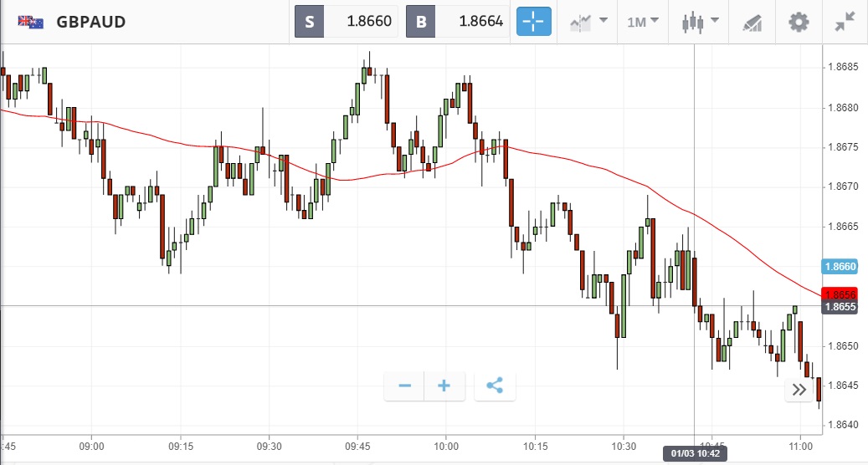Jump to latest candle with double-arrow
The height and width of the screenshot is (465, 868).
(x=799, y=390)
